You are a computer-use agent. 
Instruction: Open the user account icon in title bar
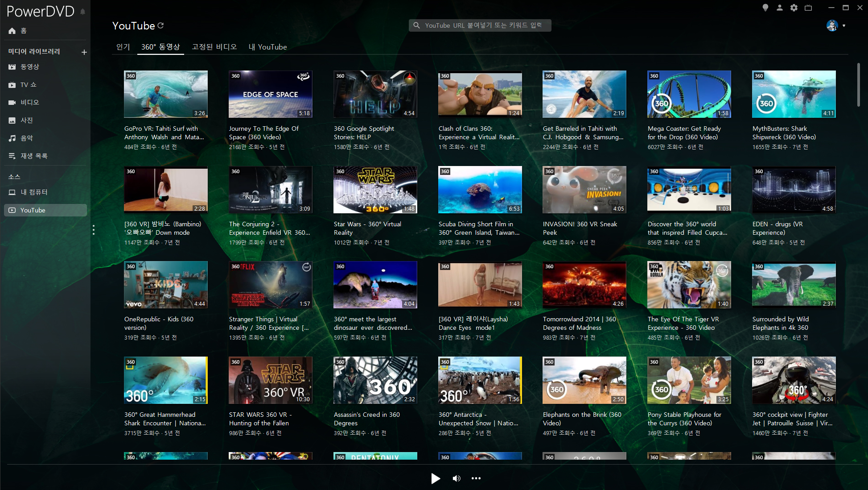click(779, 8)
